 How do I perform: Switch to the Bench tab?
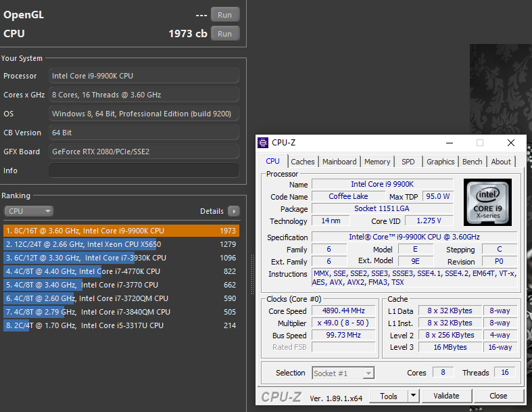pyautogui.click(x=473, y=162)
